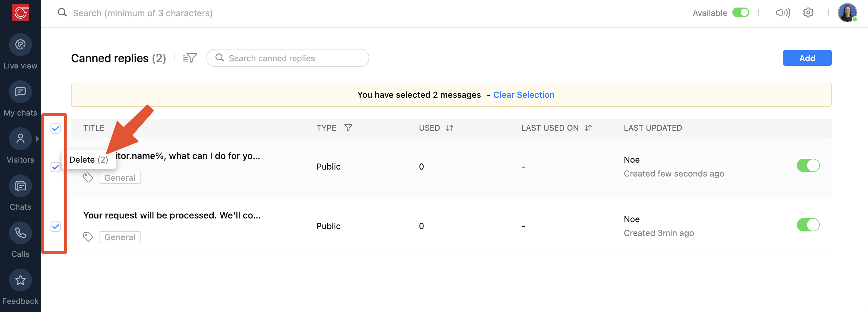This screenshot has height=312, width=868.
Task: Click the sound notifications speaker icon
Action: click(x=783, y=13)
